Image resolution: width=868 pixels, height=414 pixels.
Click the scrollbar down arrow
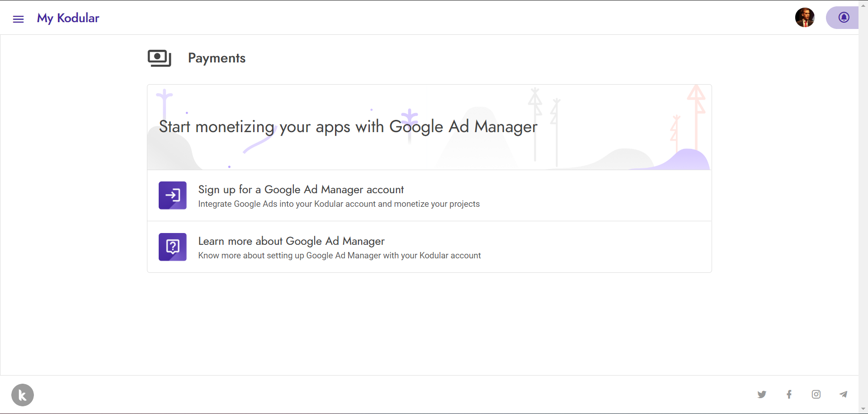[x=863, y=409]
